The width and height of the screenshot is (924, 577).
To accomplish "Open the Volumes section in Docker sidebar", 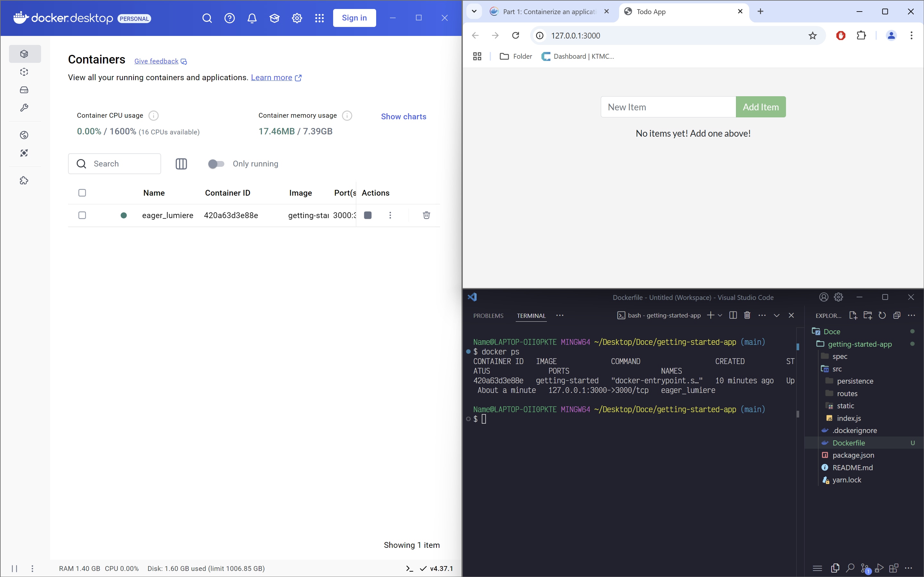I will pyautogui.click(x=24, y=90).
